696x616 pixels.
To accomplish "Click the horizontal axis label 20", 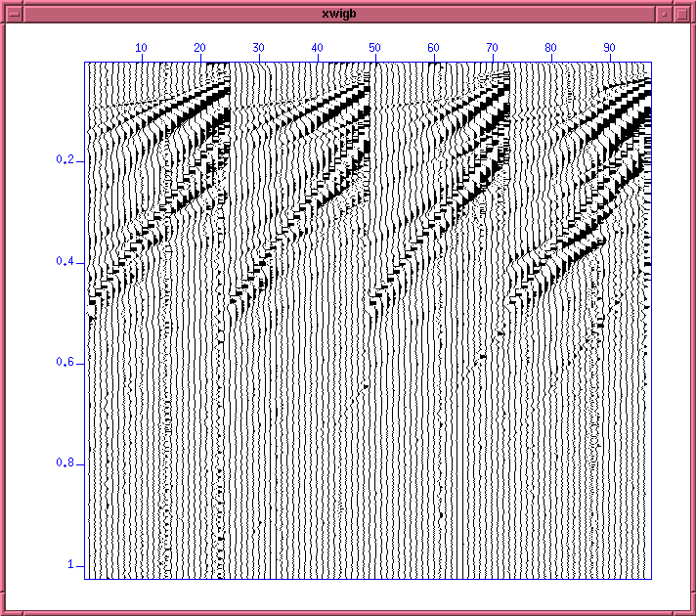I will [199, 47].
